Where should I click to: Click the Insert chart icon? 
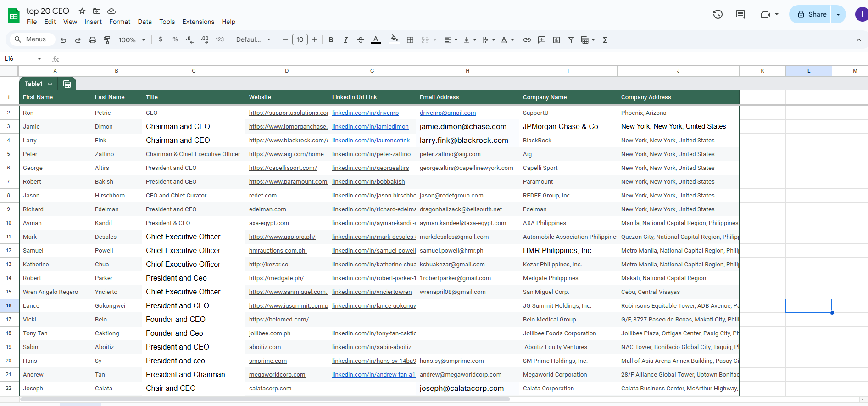pyautogui.click(x=556, y=40)
